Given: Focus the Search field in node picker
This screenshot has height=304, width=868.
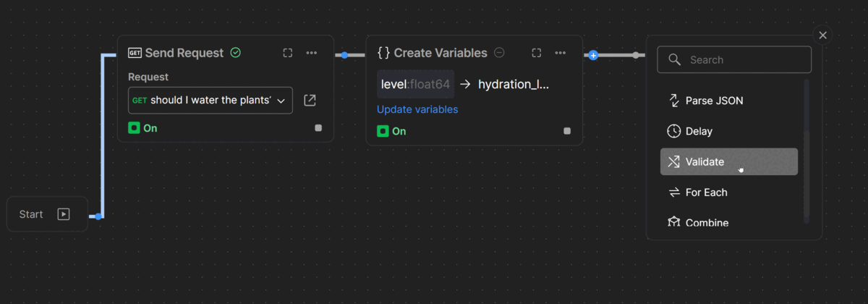Looking at the screenshot, I should 734,59.
